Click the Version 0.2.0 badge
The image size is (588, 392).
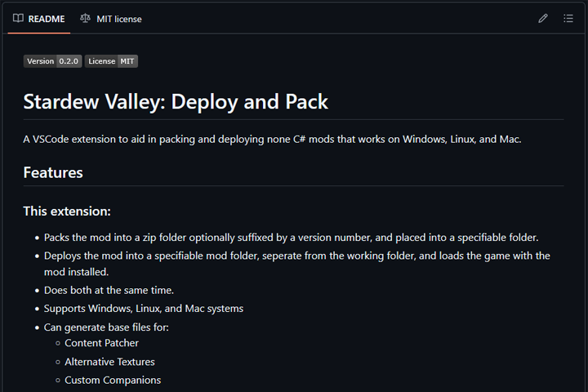click(52, 61)
